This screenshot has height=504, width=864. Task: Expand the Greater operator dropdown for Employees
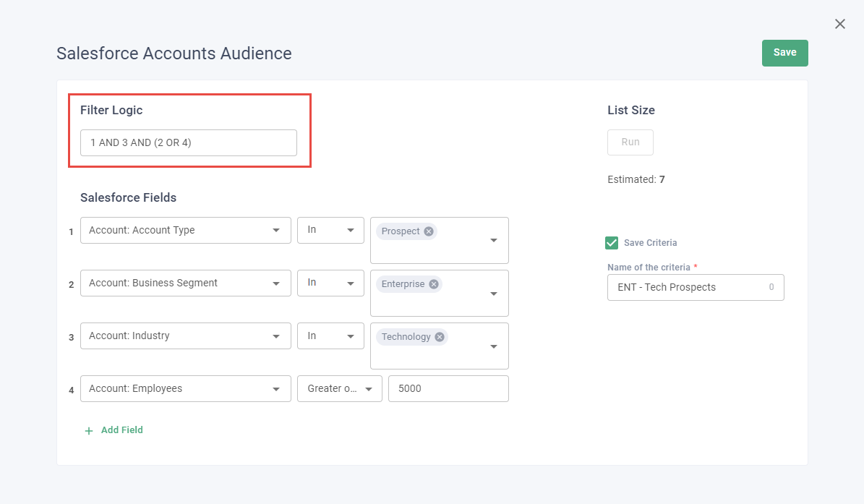coord(339,388)
